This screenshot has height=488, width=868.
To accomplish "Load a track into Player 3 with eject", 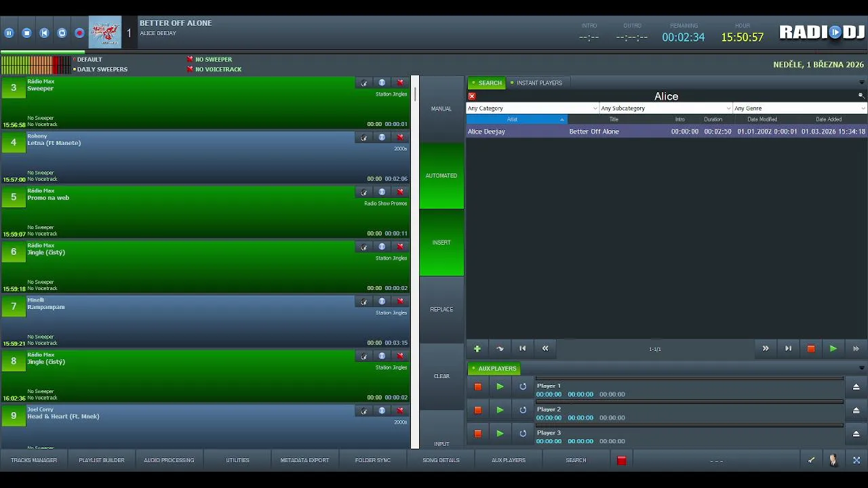I will click(x=856, y=434).
